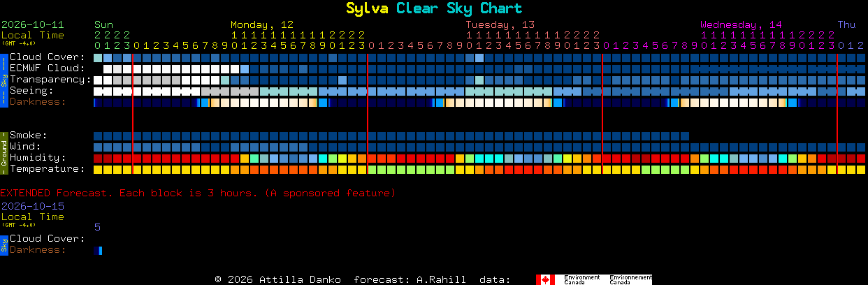This screenshot has height=285, width=868.
Task: Click the Wind row label
Action: (25, 147)
